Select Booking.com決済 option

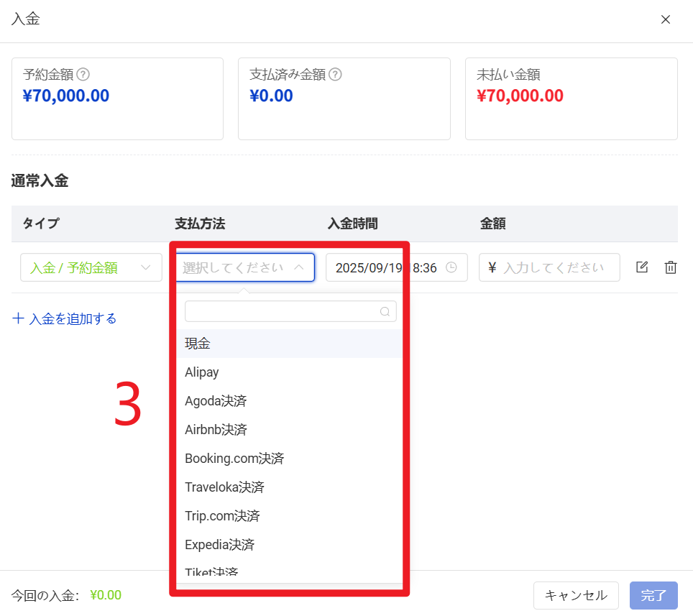coord(234,459)
